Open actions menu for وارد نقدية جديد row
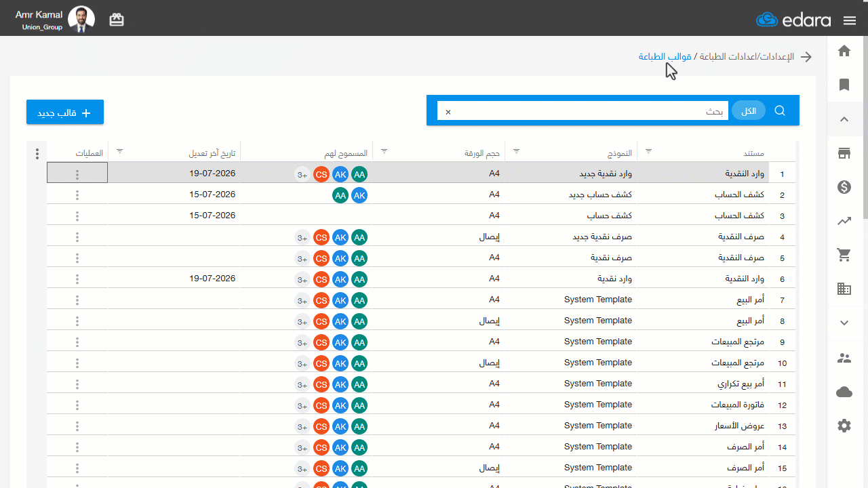Screen dimensions: 868x488 pyautogui.click(x=77, y=174)
